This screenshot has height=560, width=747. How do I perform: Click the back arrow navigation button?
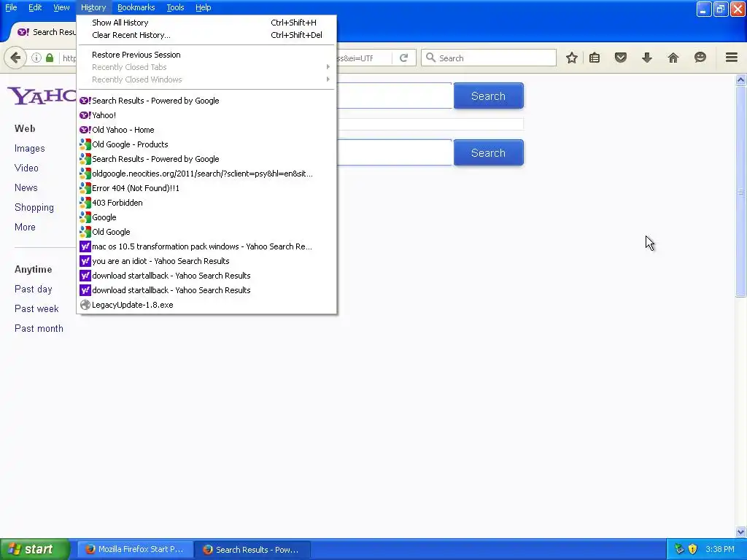click(x=15, y=58)
